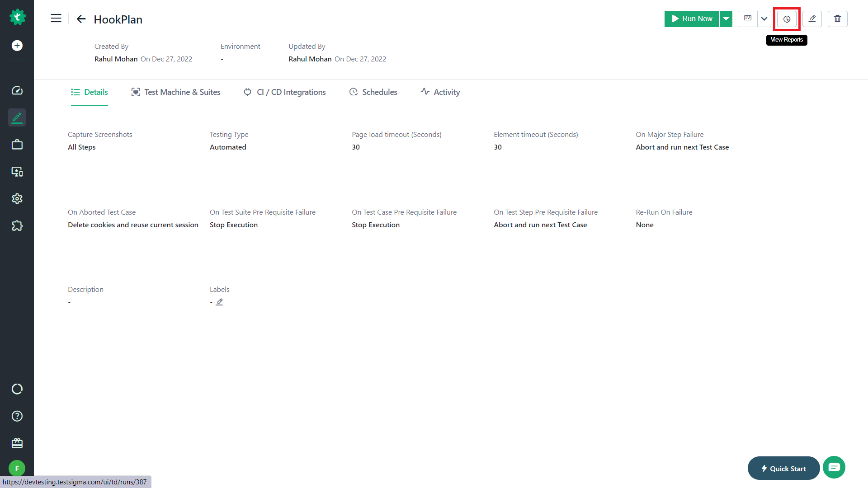This screenshot has height=488, width=868.
Task: Click Abort and run next under Major Step Failure
Action: point(682,147)
